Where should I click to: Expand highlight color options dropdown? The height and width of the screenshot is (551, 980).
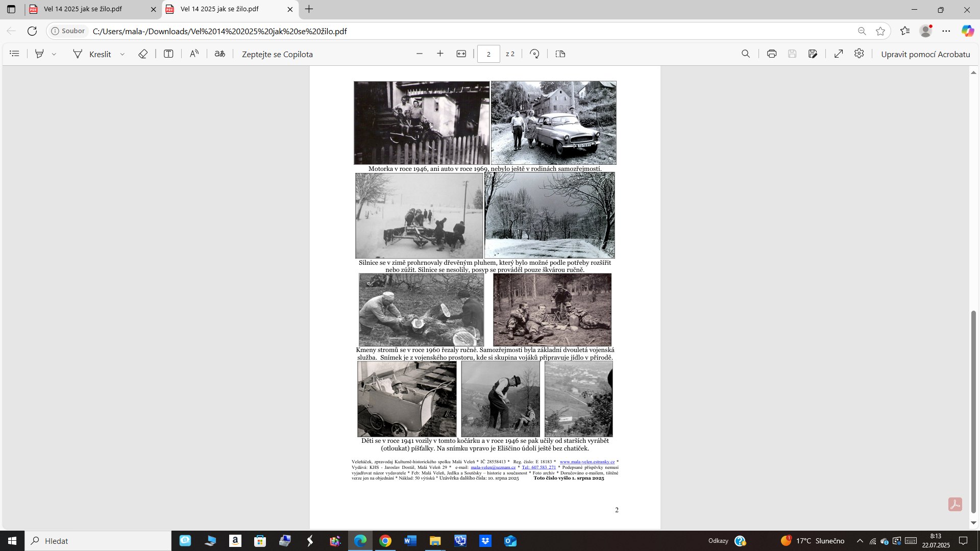point(54,54)
